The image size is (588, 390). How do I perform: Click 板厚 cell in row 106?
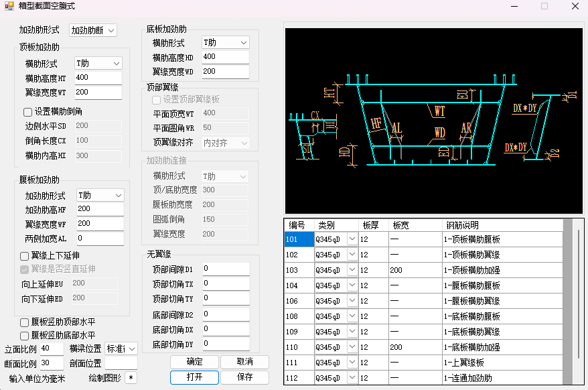click(x=374, y=301)
